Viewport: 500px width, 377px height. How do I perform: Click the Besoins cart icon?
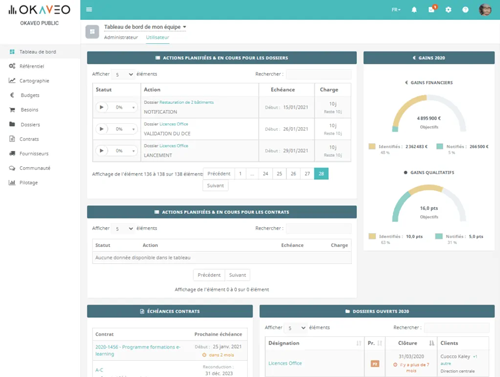tap(12, 110)
